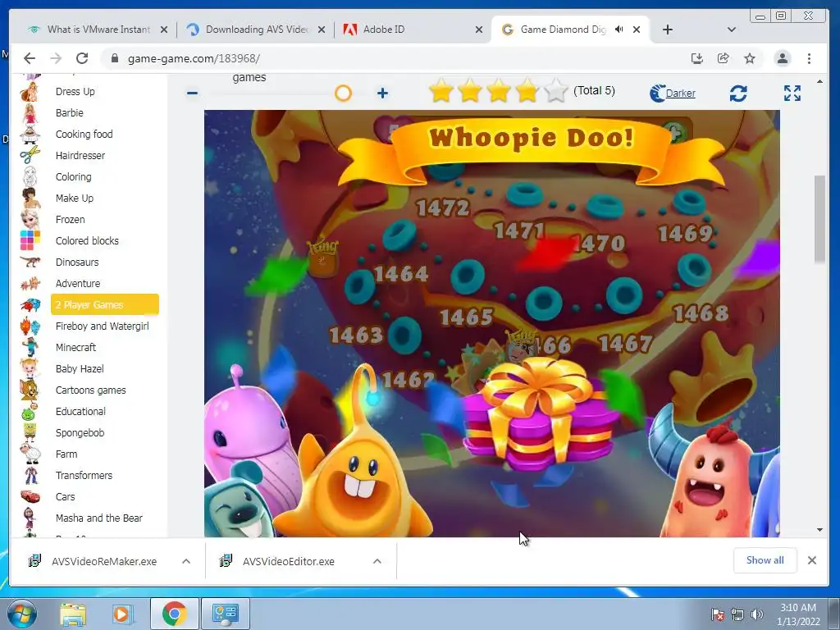Reload the page in Chrome
Screen dimensions: 840x630
(x=82, y=58)
